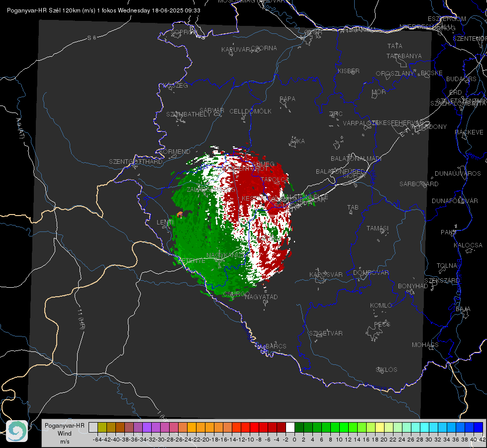Click the pale yellow swatch above label 18

[x=380, y=427]
